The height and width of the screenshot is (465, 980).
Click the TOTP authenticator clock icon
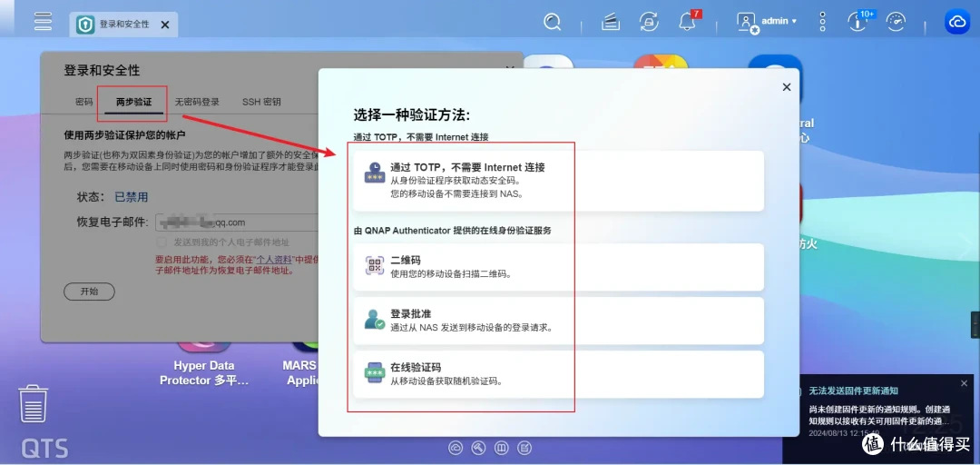(x=375, y=173)
